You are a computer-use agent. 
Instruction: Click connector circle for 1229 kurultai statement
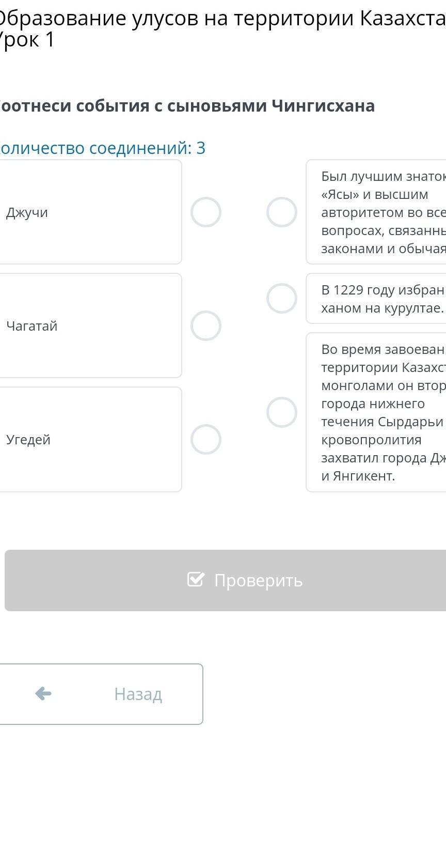(282, 299)
